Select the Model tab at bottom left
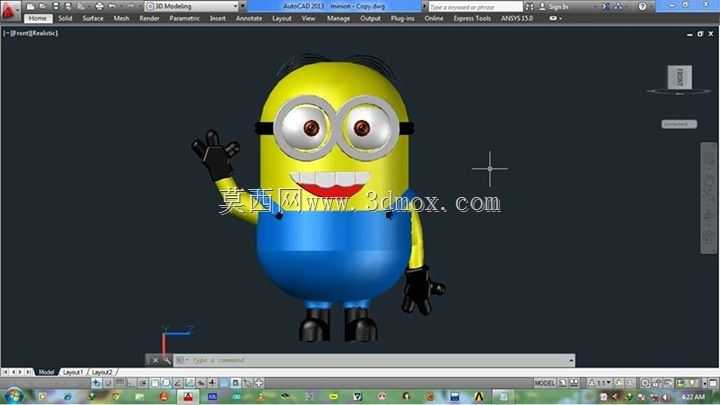The height and width of the screenshot is (405, 720). (46, 372)
